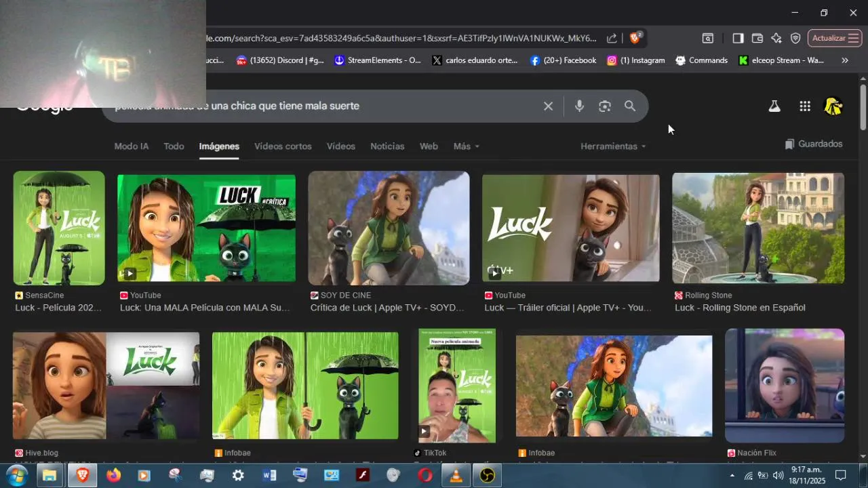868x488 pixels.
Task: Open the Nación Flix image thumbnail
Action: [x=785, y=386]
